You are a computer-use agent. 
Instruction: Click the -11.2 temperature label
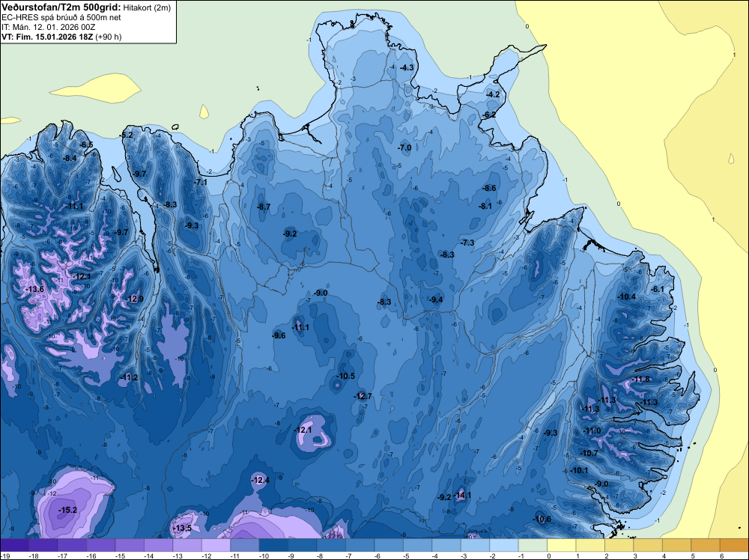coord(129,377)
